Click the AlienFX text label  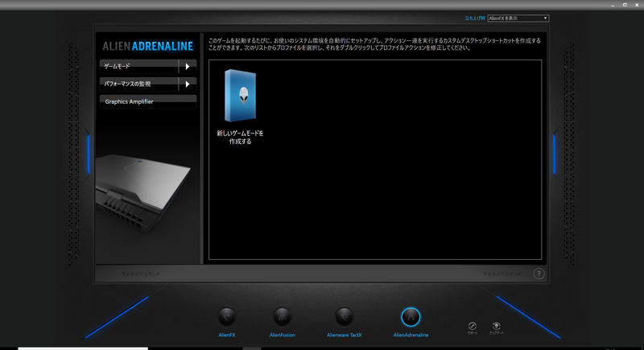tap(227, 336)
